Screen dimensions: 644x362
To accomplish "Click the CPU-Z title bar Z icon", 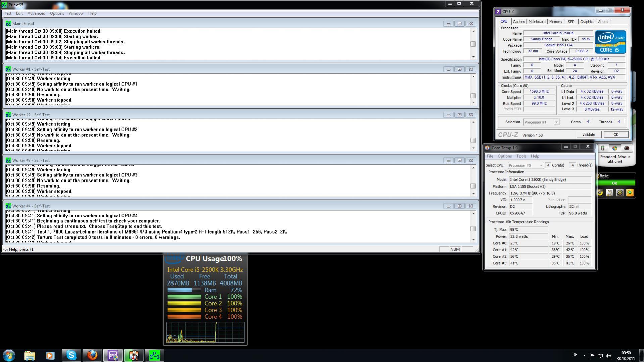I will click(498, 12).
